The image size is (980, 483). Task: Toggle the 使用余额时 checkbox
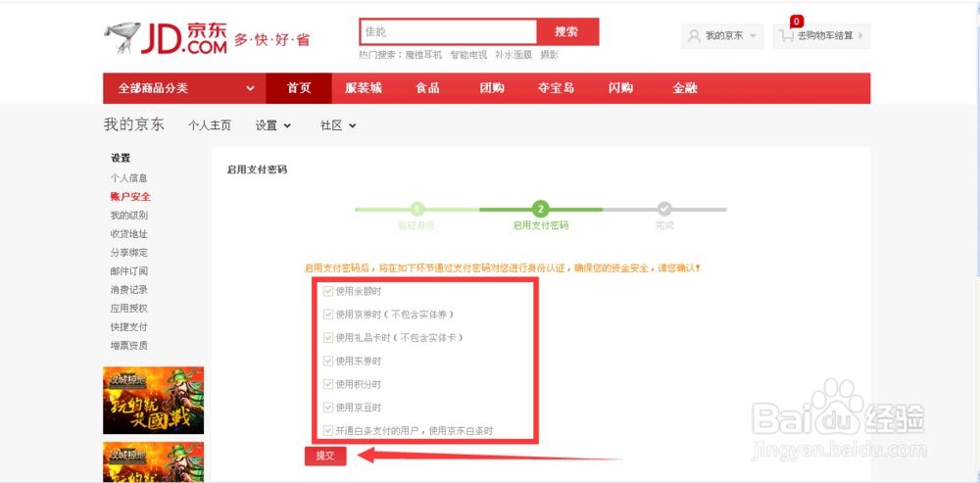(328, 291)
